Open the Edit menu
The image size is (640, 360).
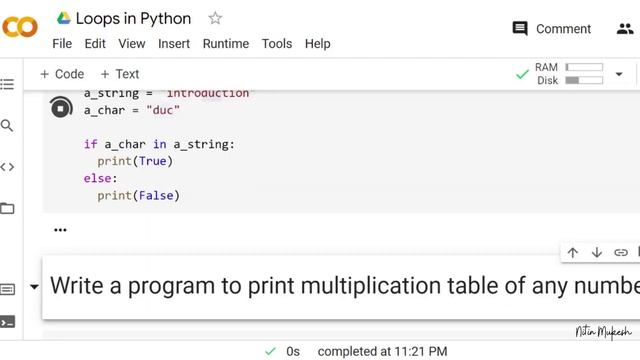pos(95,44)
